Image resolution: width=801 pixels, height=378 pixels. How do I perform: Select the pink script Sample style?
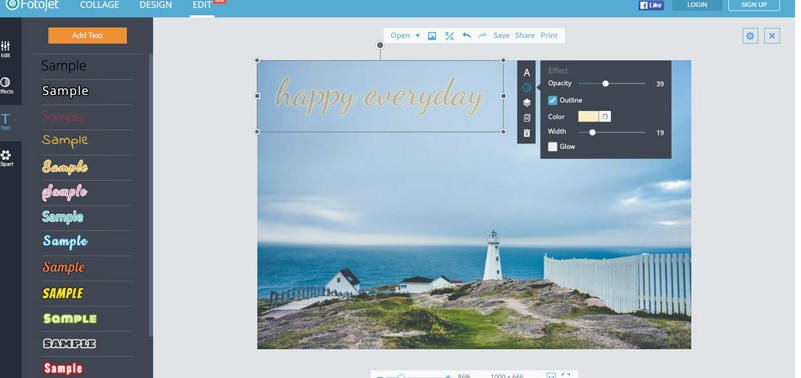point(64,192)
